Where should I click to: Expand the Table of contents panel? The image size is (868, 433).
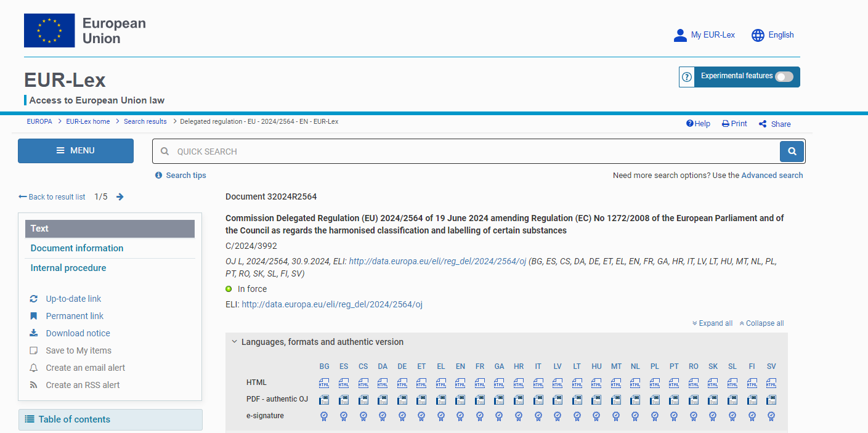coord(110,419)
